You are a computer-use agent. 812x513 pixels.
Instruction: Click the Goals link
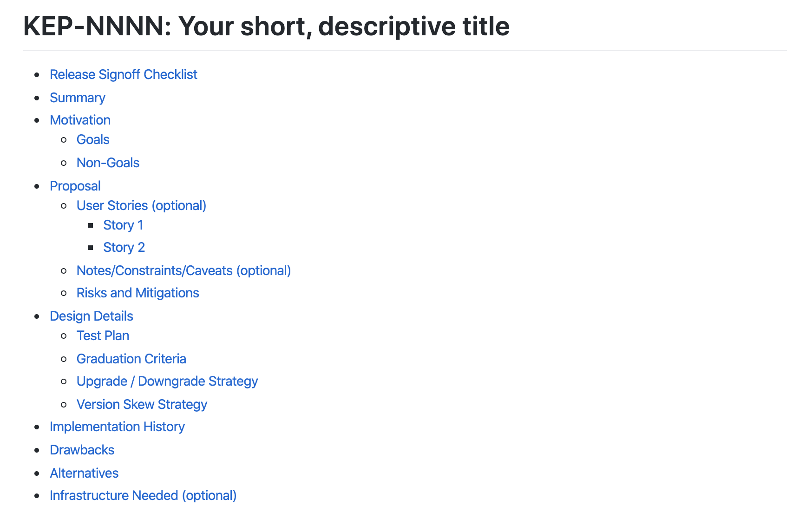tap(93, 139)
